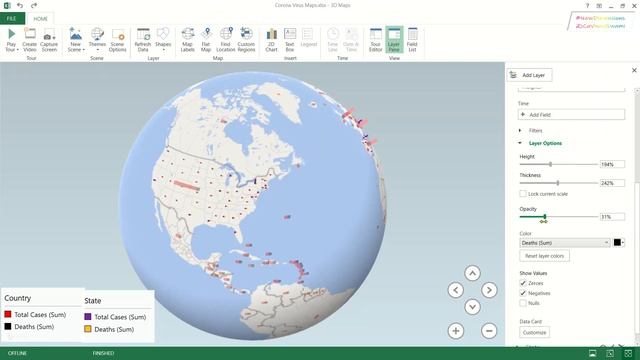The image size is (640, 360).
Task: Tilt the globe up with arrow
Action: 472,273
